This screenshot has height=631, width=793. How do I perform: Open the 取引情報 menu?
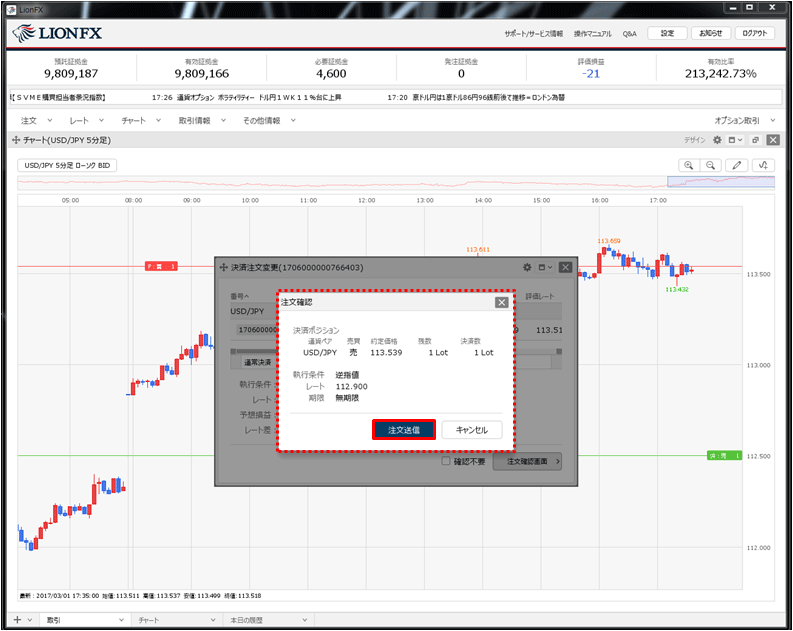tap(202, 120)
